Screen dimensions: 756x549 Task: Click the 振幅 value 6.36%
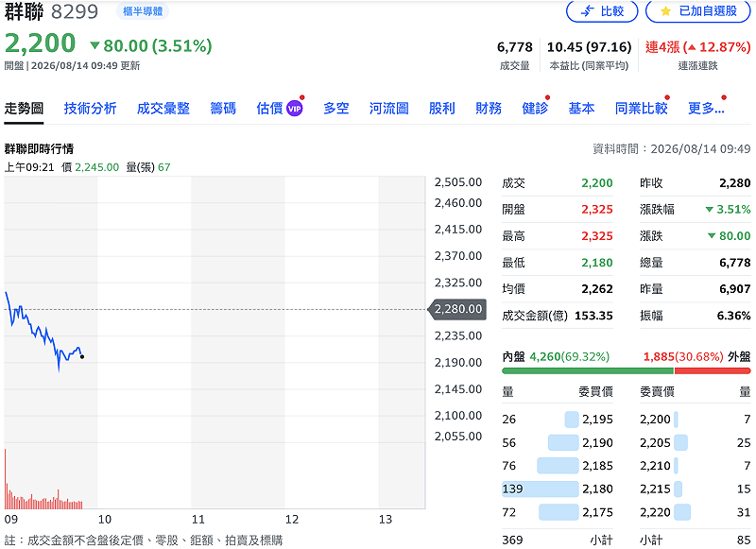pyautogui.click(x=733, y=316)
